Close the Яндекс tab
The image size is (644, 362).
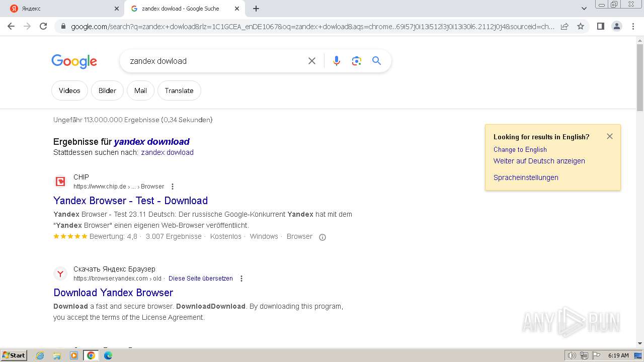[117, 9]
